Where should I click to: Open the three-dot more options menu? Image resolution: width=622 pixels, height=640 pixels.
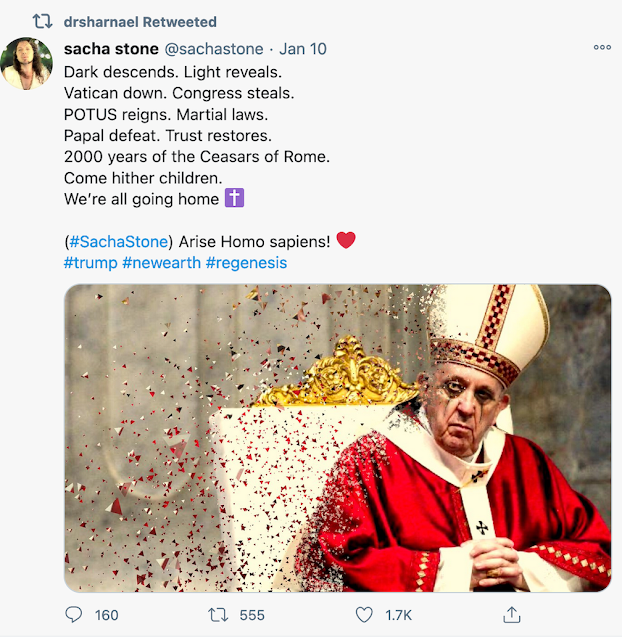coord(602,48)
